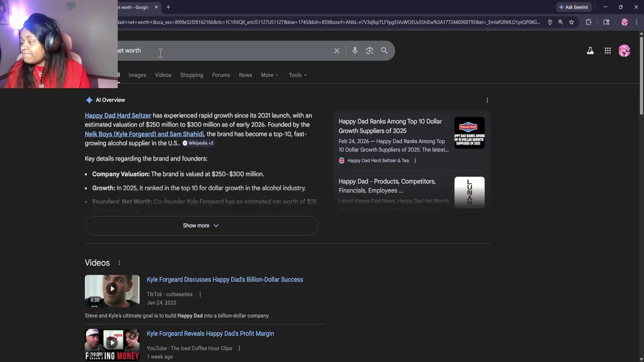Open the Happy Dad Hard Seltzer link

118,115
